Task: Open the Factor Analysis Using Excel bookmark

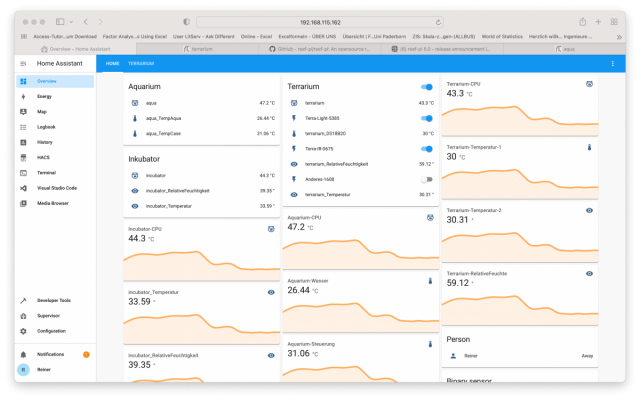Action: 135,36
